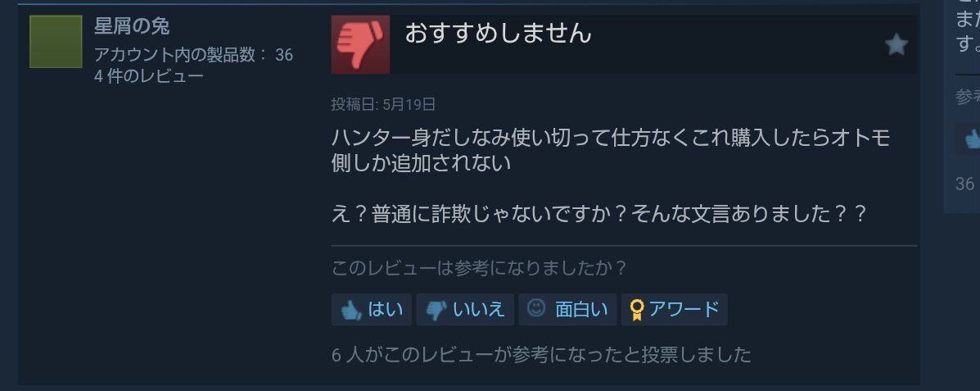This screenshot has width=980, height=391.
Task: Click the このレビューは参考になりましたか？ prompt
Action: tap(479, 268)
